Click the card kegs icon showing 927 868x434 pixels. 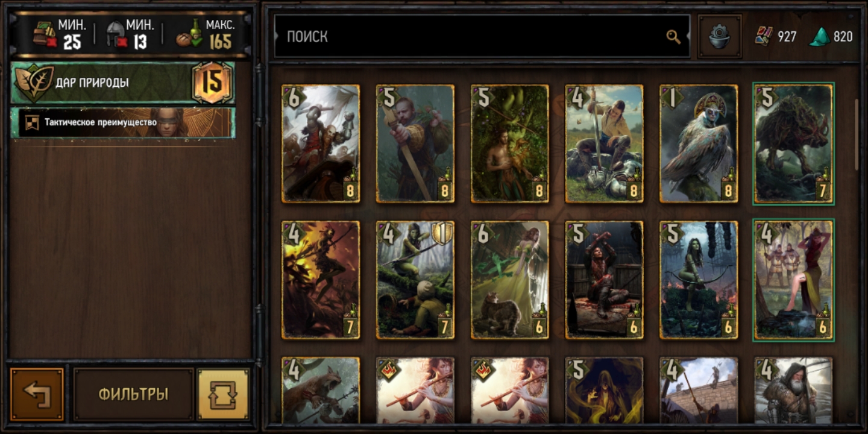(x=764, y=37)
